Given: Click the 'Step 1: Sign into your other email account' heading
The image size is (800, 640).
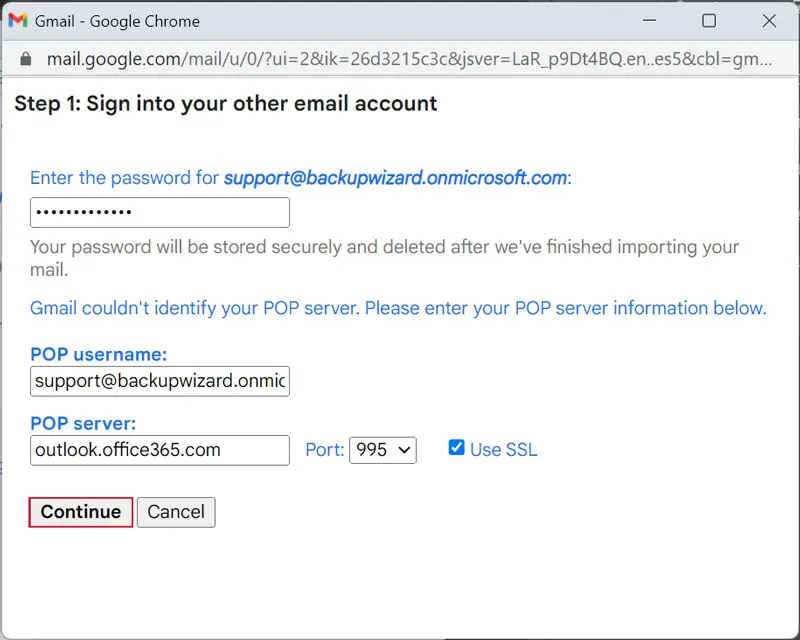Looking at the screenshot, I should (226, 103).
